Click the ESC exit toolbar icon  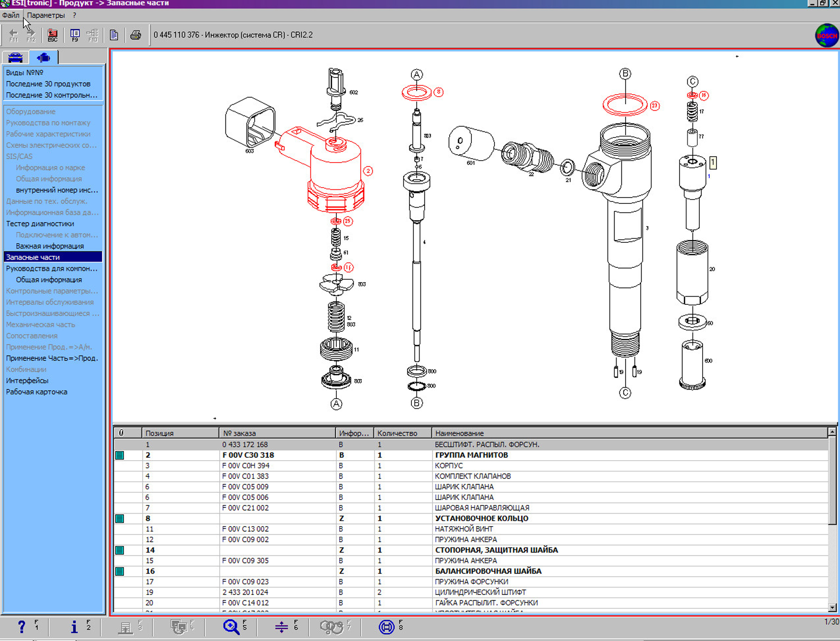click(52, 35)
